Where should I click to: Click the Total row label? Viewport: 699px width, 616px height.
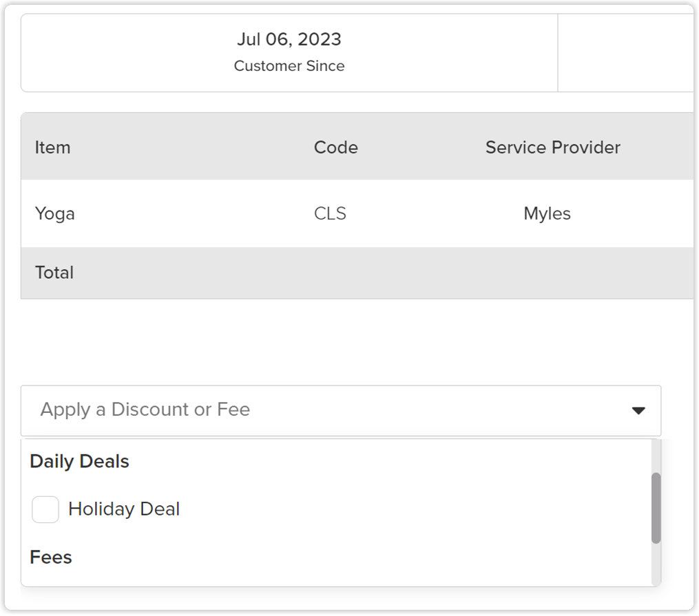pyautogui.click(x=54, y=273)
